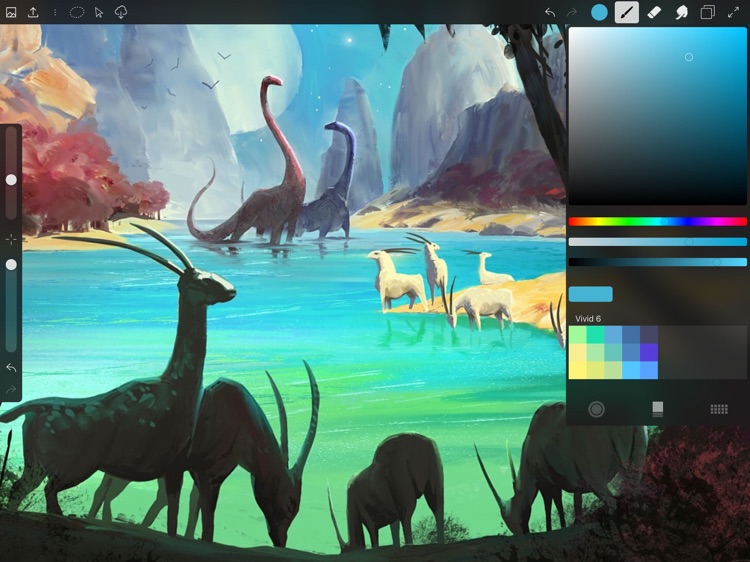Open the Layers panel icon

coord(707,12)
